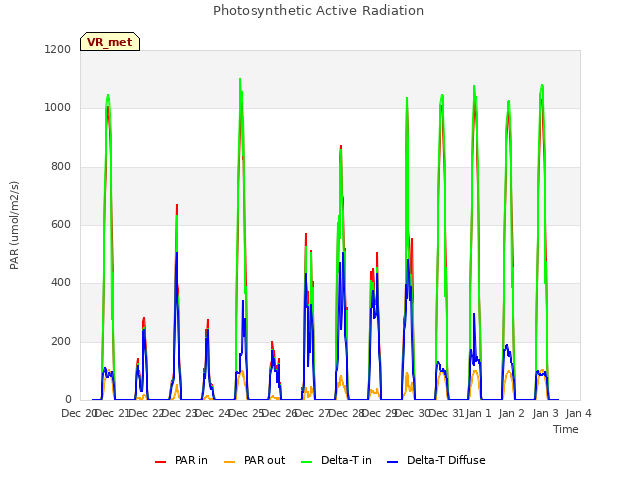Click the red PAR in legend swatch
Viewport: 640px width, 480px height.
tap(160, 462)
